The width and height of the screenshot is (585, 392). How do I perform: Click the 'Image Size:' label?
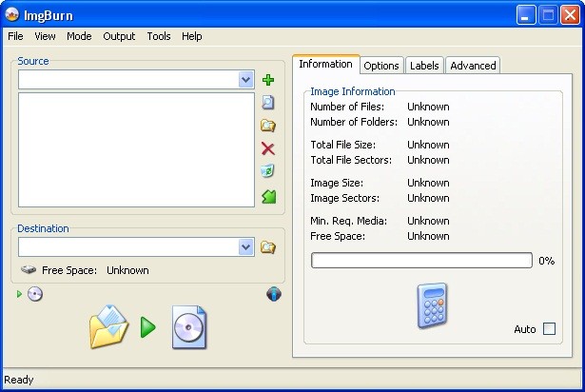(x=337, y=183)
